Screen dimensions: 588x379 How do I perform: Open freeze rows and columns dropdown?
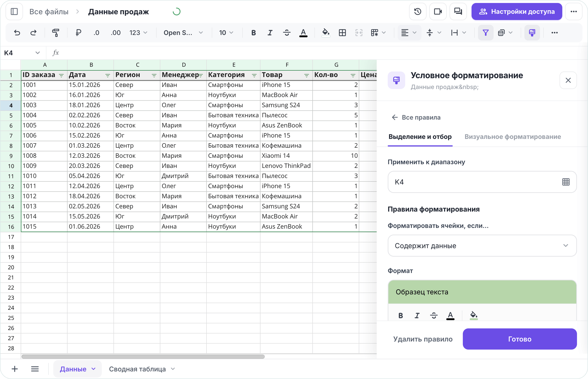coord(378,33)
